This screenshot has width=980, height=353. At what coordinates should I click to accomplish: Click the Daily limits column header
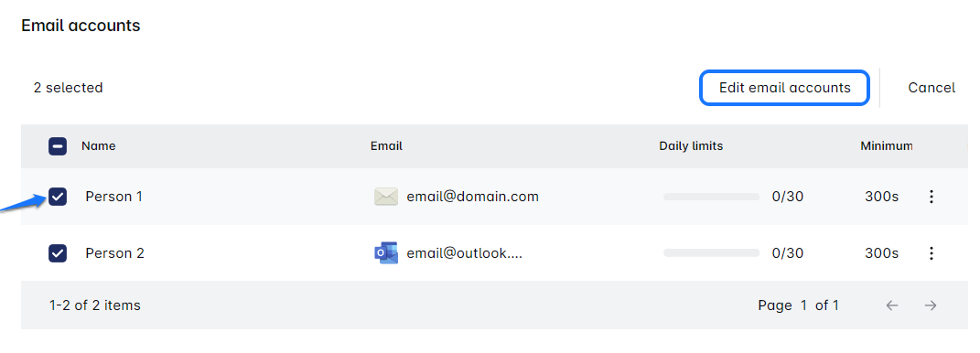pos(691,146)
